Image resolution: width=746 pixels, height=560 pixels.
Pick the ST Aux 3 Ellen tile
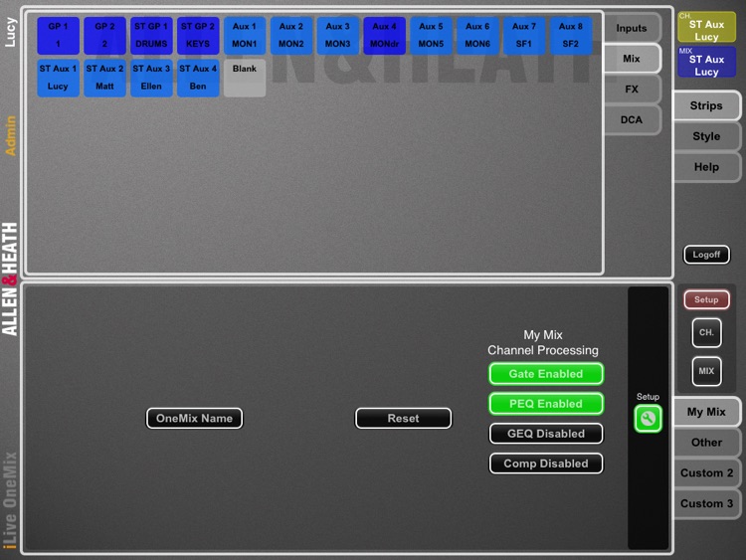click(x=151, y=78)
